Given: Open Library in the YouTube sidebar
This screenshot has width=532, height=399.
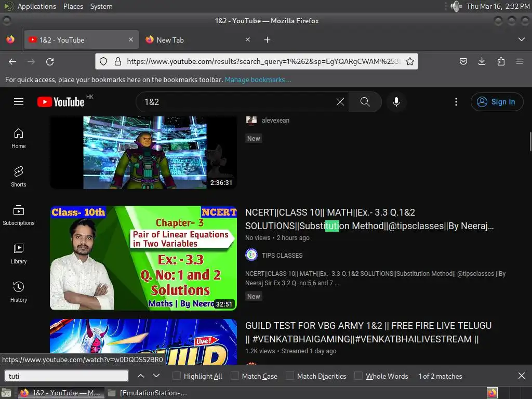Looking at the screenshot, I should coord(19,254).
